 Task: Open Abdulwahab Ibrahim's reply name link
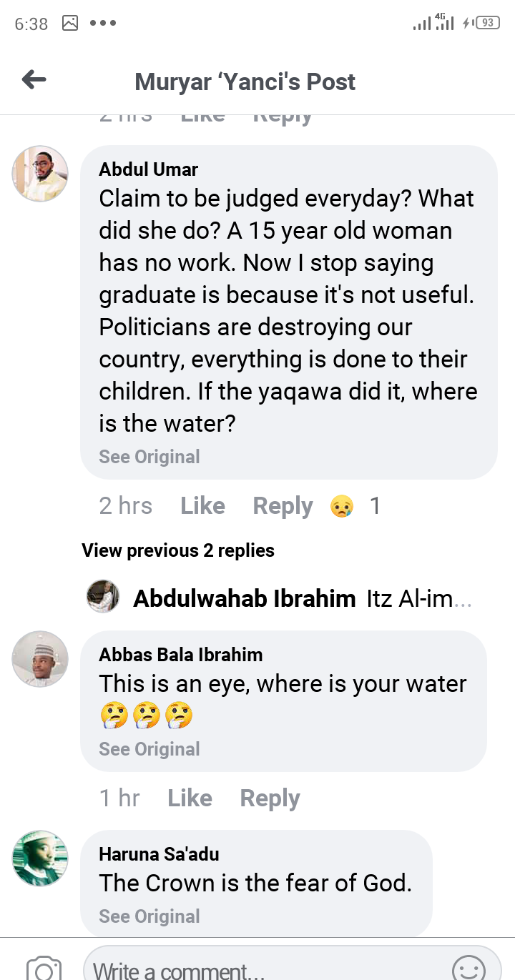[x=245, y=598]
